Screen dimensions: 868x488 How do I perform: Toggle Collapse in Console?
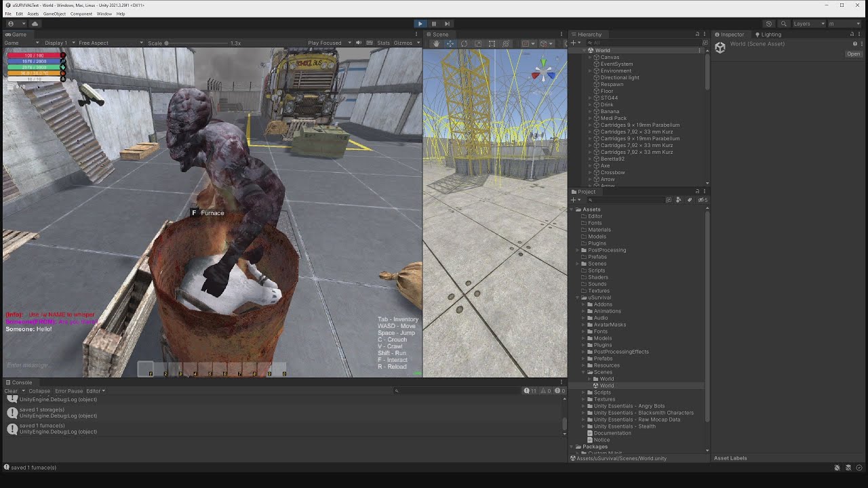(39, 391)
